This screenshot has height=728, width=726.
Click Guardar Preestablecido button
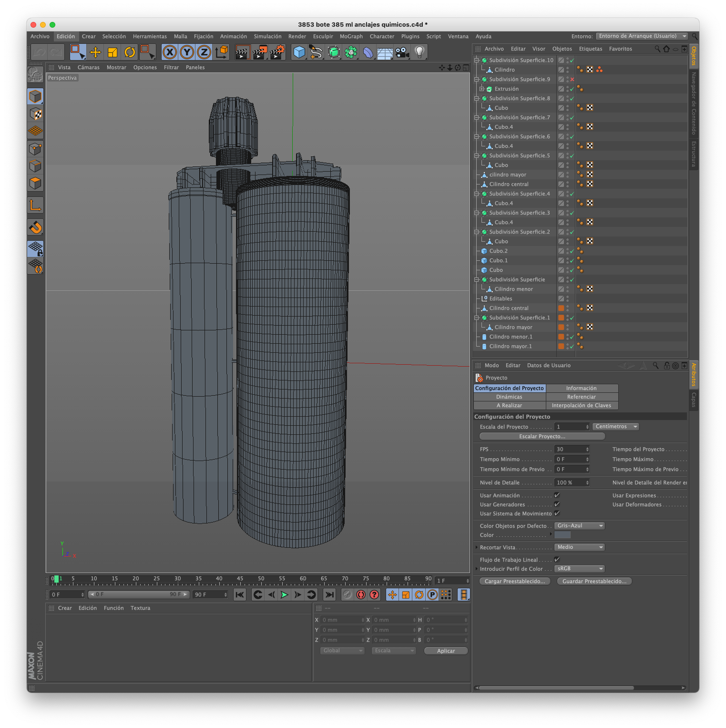pos(594,582)
